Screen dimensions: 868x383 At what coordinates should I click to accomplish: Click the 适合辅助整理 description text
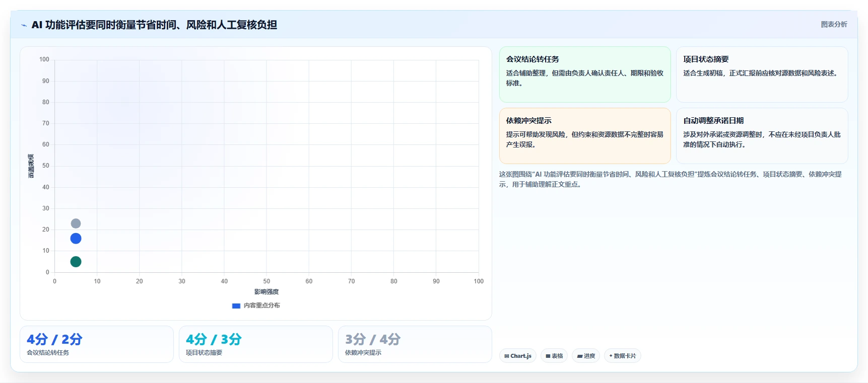(585, 78)
